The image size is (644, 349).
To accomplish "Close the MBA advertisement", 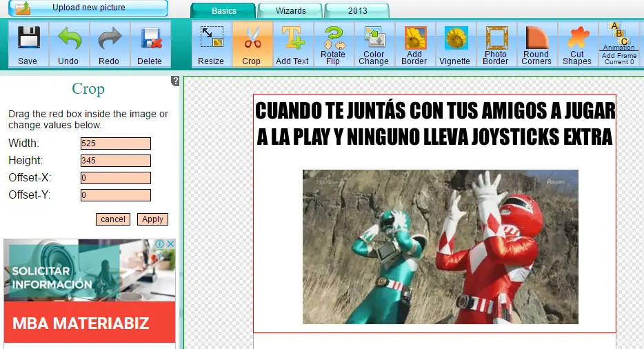I will pos(170,243).
